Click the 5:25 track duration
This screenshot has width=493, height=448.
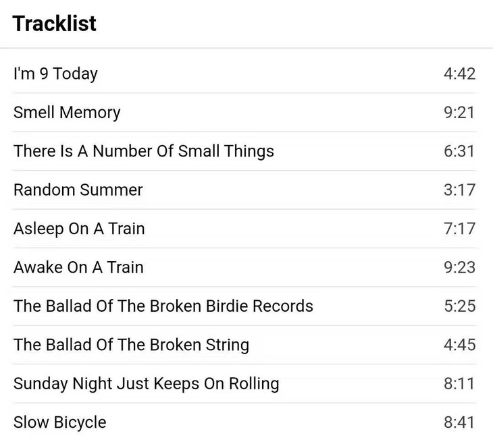point(459,306)
